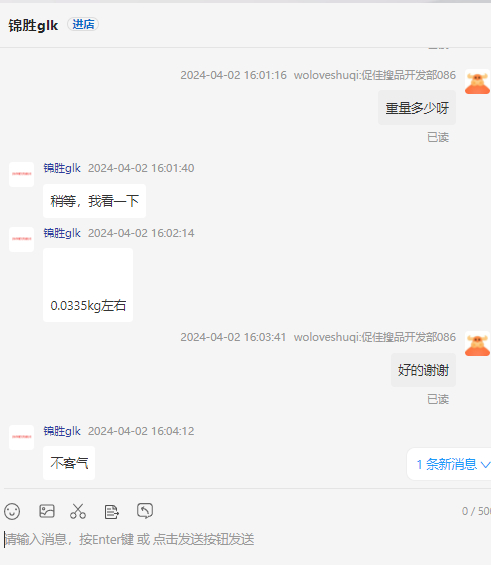
Task: Open the image message showing 0.0335kg左右
Action: pyautogui.click(x=88, y=285)
